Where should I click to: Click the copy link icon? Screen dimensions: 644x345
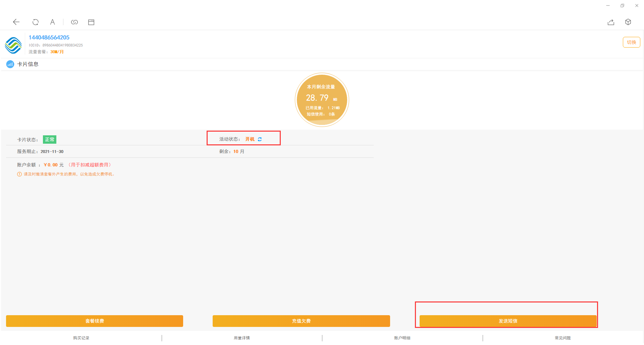pos(74,22)
